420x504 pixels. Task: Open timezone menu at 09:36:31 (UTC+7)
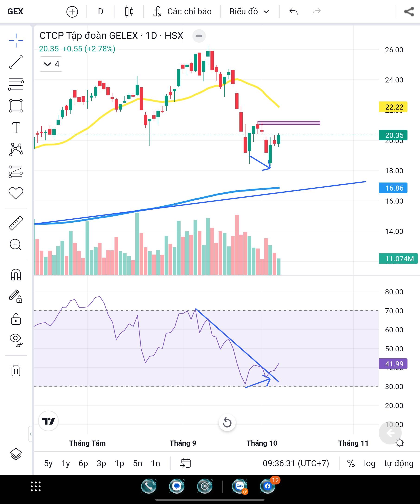(x=296, y=463)
